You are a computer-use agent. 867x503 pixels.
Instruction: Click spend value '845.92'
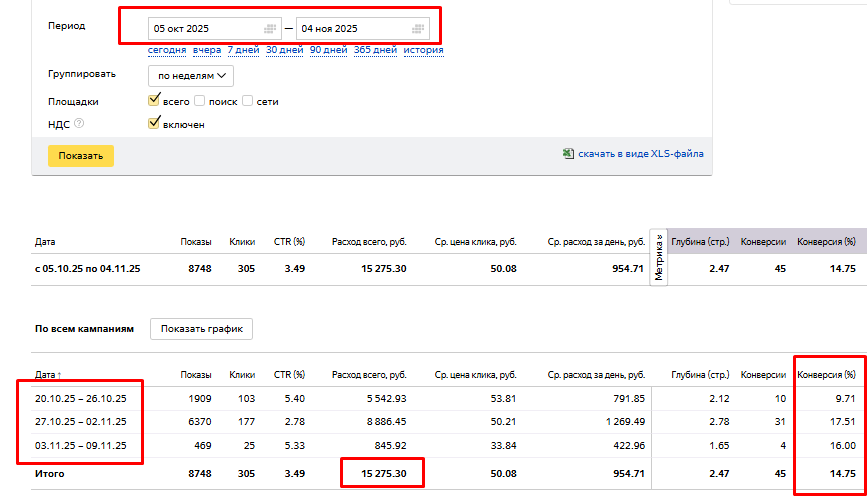pos(390,446)
